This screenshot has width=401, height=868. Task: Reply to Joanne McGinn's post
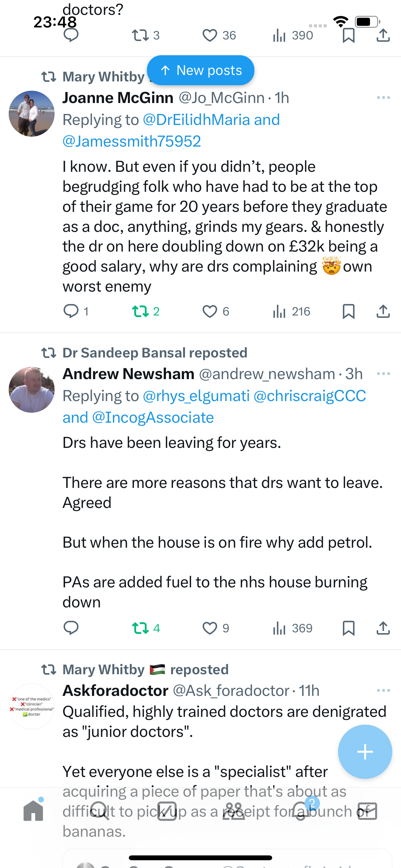[71, 311]
